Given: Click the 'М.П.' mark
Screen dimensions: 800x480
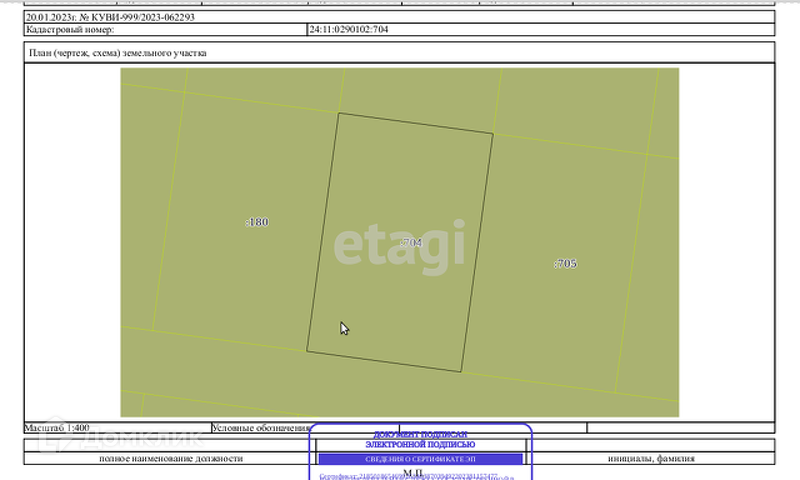Looking at the screenshot, I should [413, 472].
